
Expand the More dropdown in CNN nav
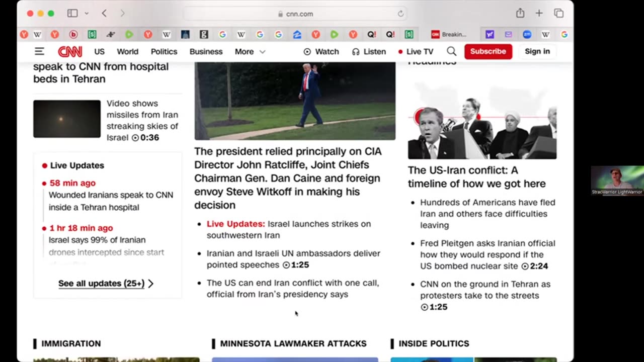tap(250, 51)
